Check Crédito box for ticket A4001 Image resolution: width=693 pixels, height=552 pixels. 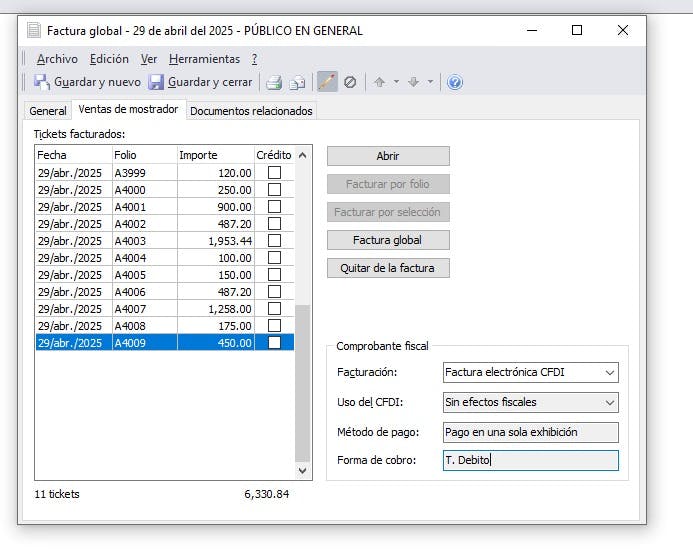274,206
